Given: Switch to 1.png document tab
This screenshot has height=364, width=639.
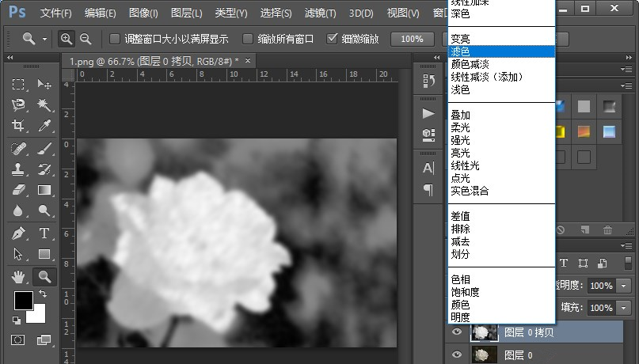Looking at the screenshot, I should 154,62.
